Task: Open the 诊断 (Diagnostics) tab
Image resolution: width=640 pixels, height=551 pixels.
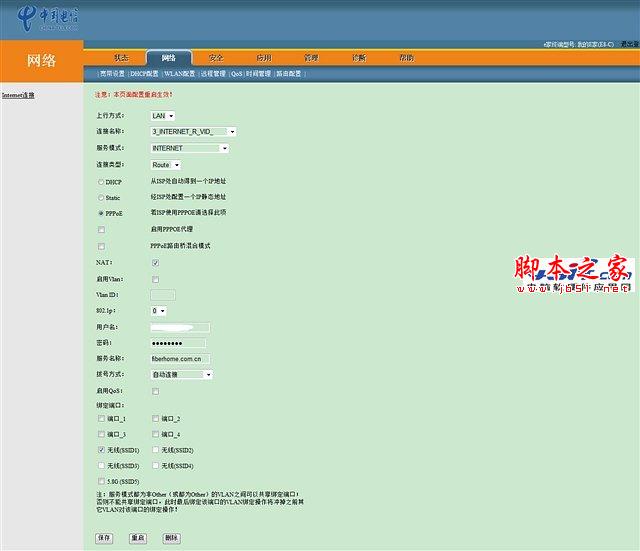Action: click(x=359, y=58)
